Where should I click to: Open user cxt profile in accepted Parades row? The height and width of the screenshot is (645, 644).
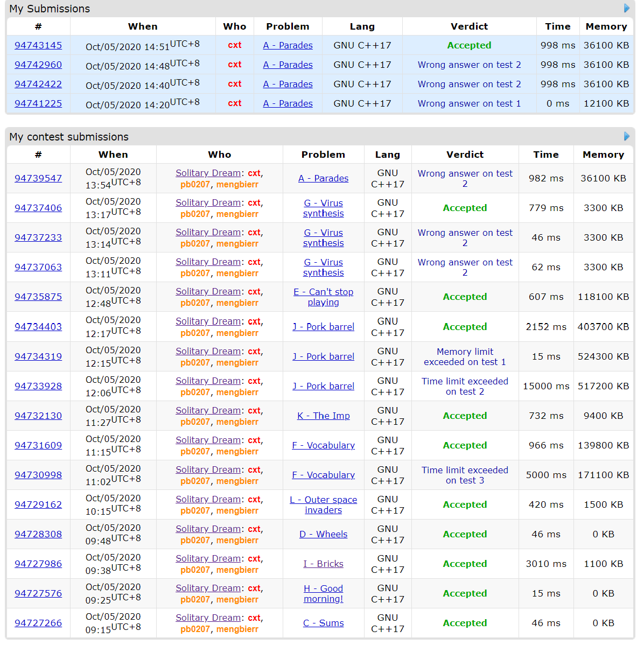coord(234,46)
